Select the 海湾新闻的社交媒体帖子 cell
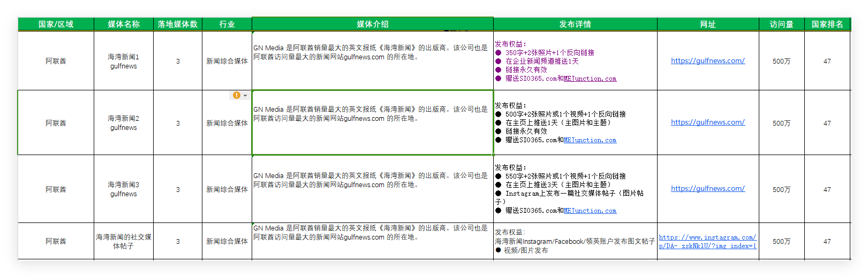The height and width of the screenshot is (277, 868). [123, 241]
